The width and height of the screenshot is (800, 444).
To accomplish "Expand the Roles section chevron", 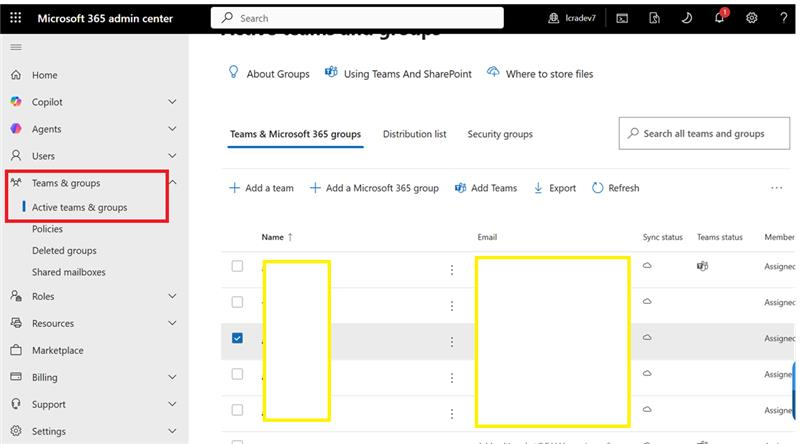I will pyautogui.click(x=172, y=296).
